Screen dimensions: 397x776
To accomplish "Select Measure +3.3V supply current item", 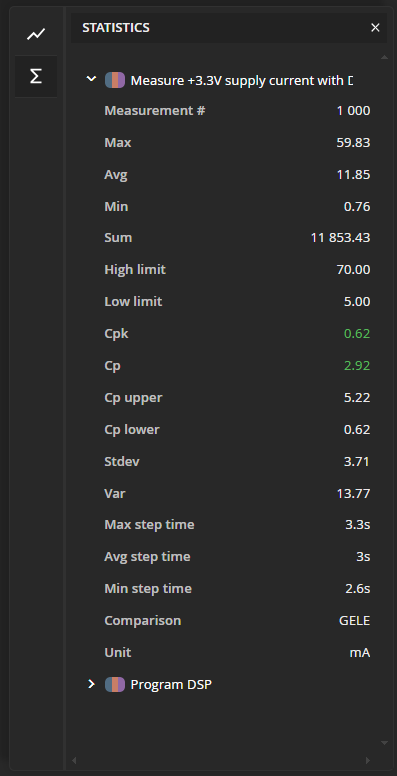I will (x=242, y=81).
